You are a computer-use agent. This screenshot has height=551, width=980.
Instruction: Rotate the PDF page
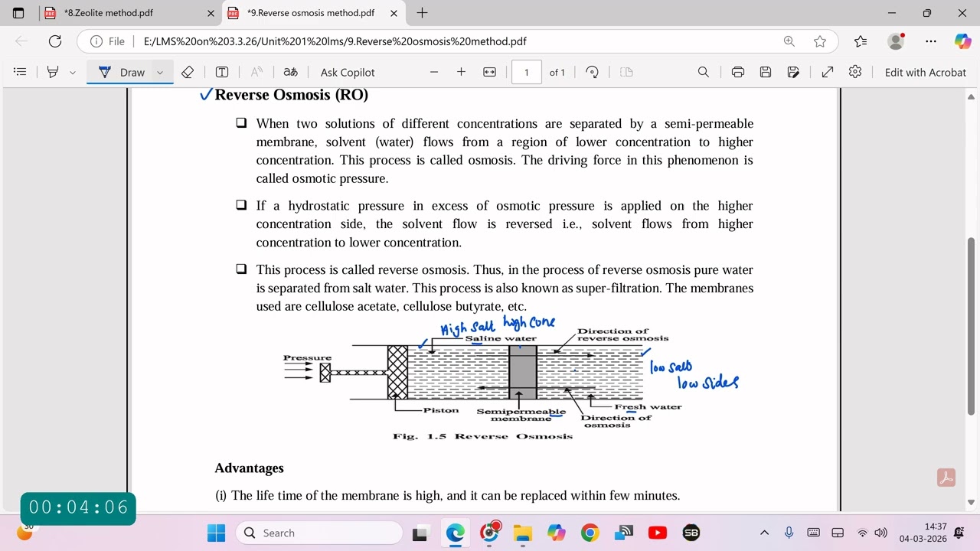[x=592, y=72]
